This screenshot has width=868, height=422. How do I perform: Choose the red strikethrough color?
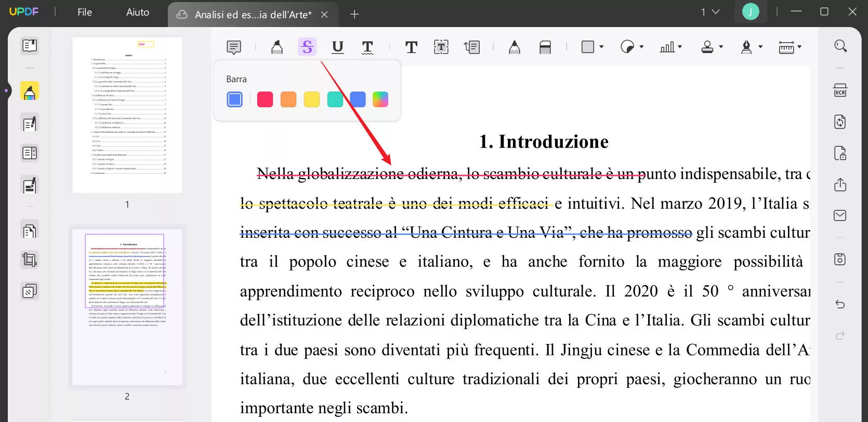(x=265, y=99)
